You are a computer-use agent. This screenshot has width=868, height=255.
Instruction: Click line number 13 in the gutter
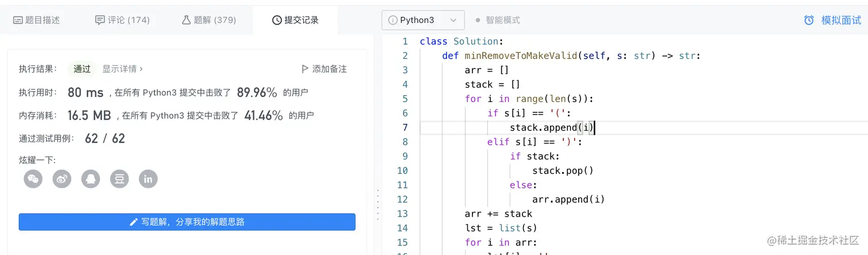point(402,214)
